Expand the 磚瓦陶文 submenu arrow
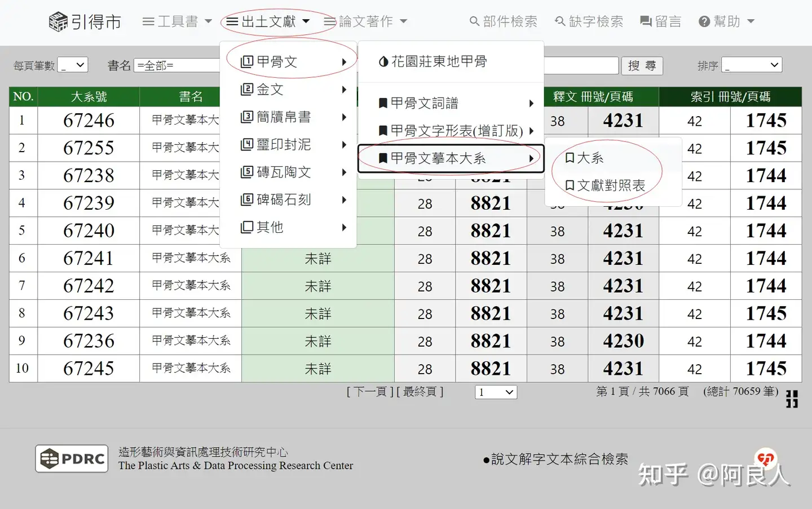Image resolution: width=812 pixels, height=509 pixels. (x=344, y=172)
